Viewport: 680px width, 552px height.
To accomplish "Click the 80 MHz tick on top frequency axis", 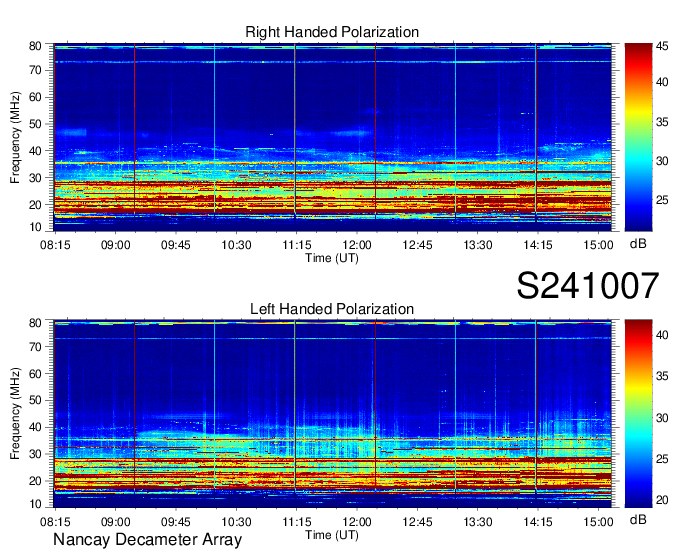I will click(x=35, y=46).
